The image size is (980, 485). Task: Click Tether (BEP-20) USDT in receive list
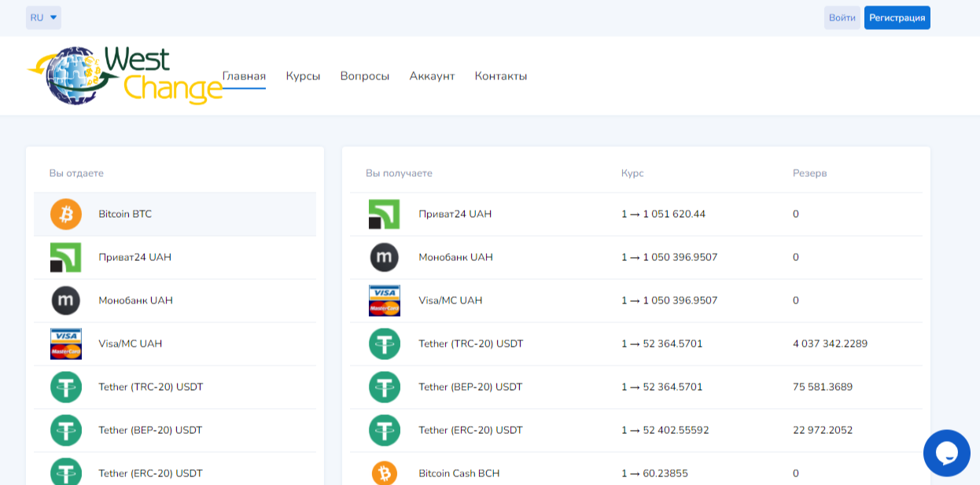(470, 387)
